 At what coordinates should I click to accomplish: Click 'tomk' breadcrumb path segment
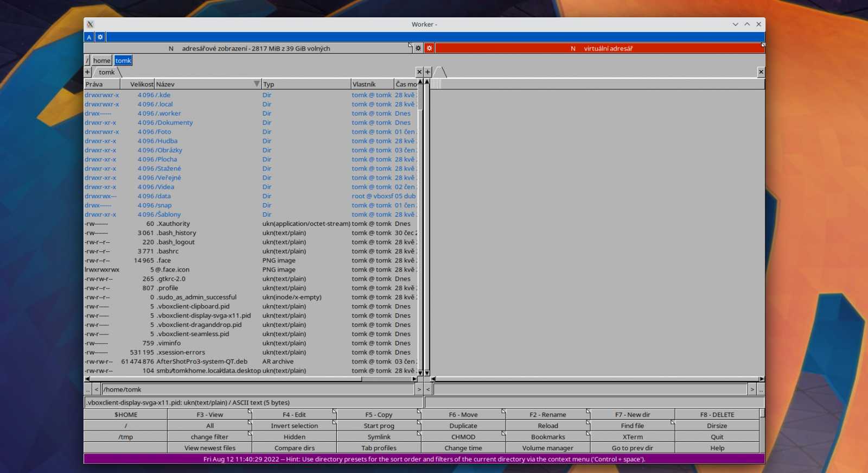tap(123, 60)
